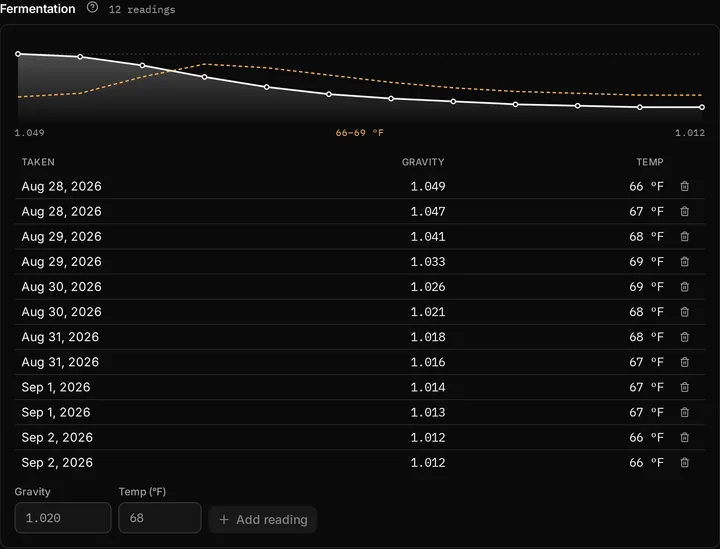Select the 1.021 gravity cell
The image size is (720, 549).
pos(428,312)
